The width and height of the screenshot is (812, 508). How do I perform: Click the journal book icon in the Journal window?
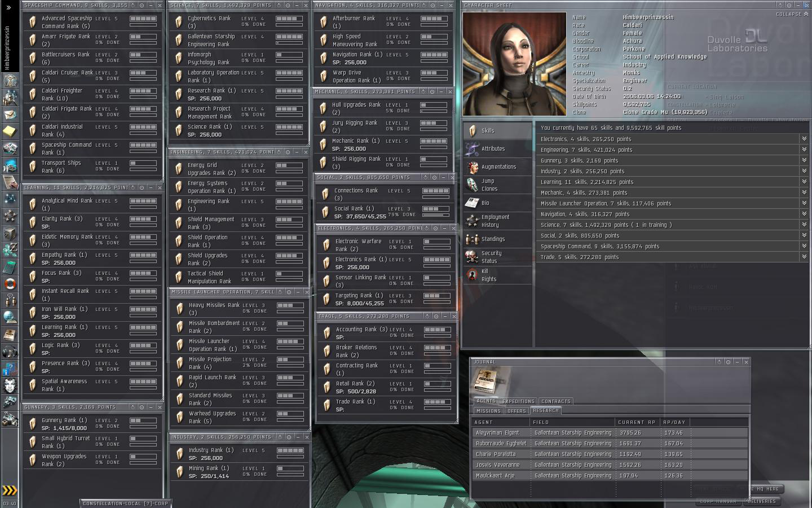484,381
